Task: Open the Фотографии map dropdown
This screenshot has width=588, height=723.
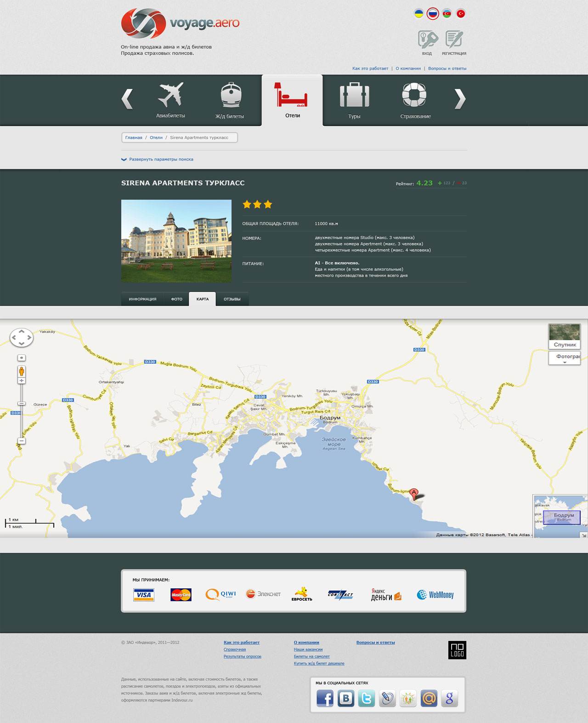Action: (565, 358)
